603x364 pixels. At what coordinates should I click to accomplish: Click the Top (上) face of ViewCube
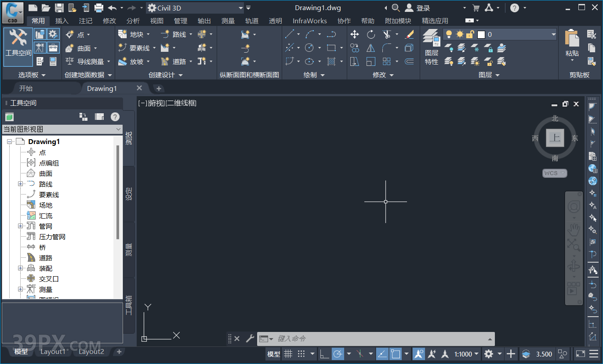(555, 138)
